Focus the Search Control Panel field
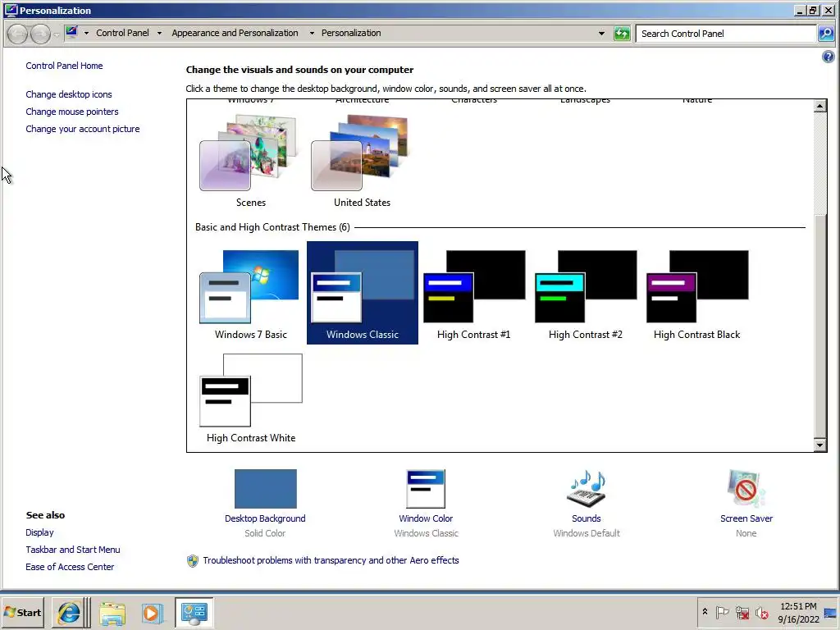The width and height of the screenshot is (840, 630). 726,34
